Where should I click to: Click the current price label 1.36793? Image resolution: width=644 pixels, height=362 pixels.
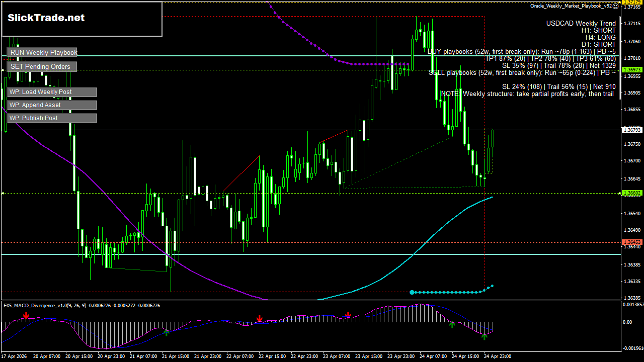[x=631, y=130]
